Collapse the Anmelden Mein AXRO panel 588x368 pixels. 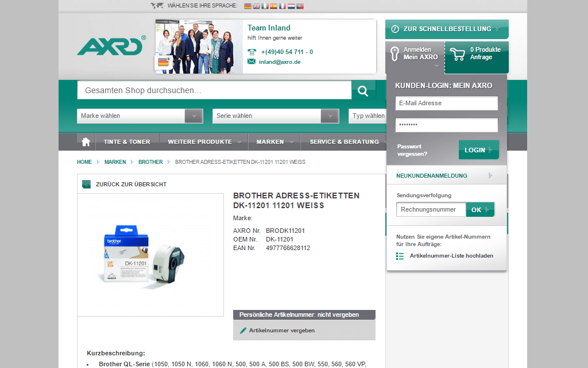(x=415, y=57)
